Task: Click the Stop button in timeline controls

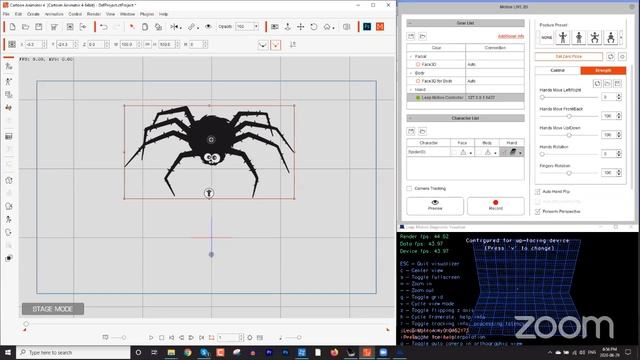Action: (x=161, y=338)
